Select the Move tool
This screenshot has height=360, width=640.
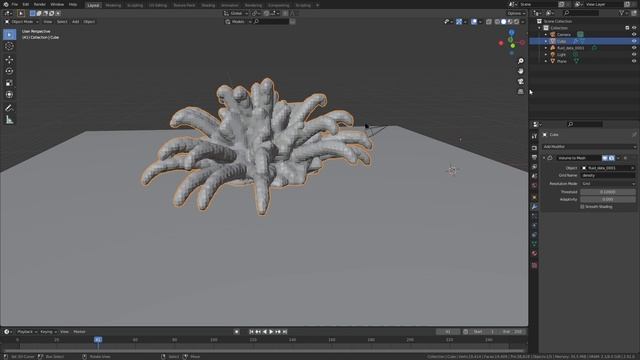[9, 60]
